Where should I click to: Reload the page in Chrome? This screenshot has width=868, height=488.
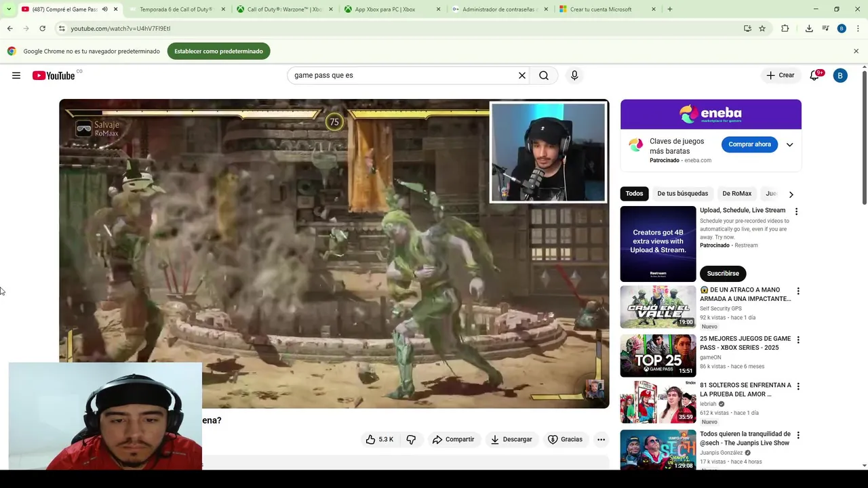pyautogui.click(x=42, y=28)
